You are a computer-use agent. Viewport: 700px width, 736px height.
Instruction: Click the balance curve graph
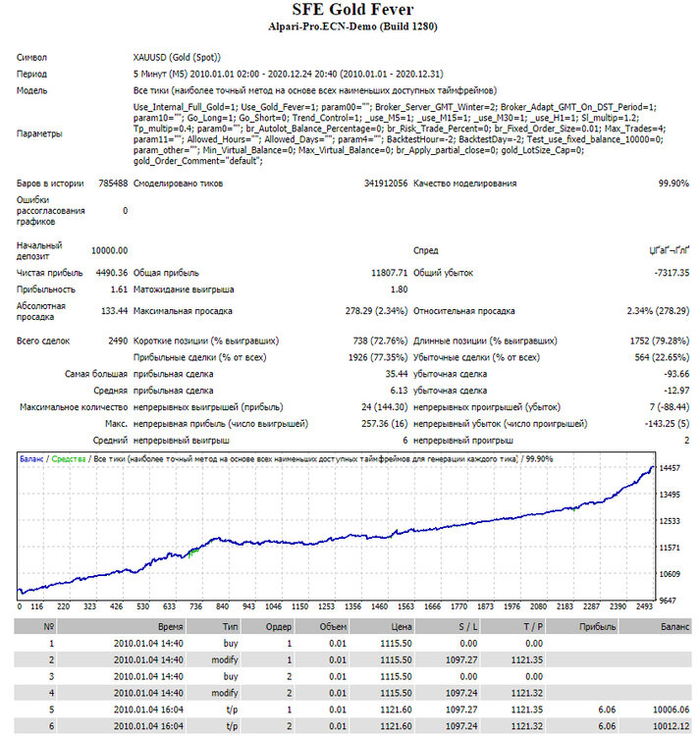(x=336, y=526)
